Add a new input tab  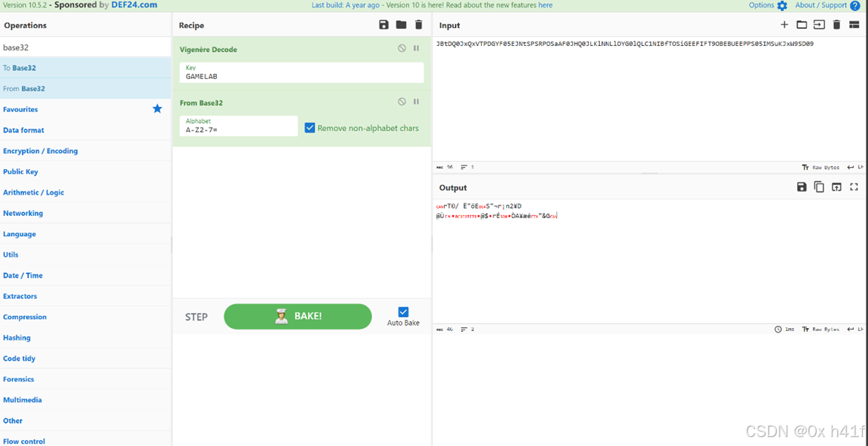tap(784, 24)
